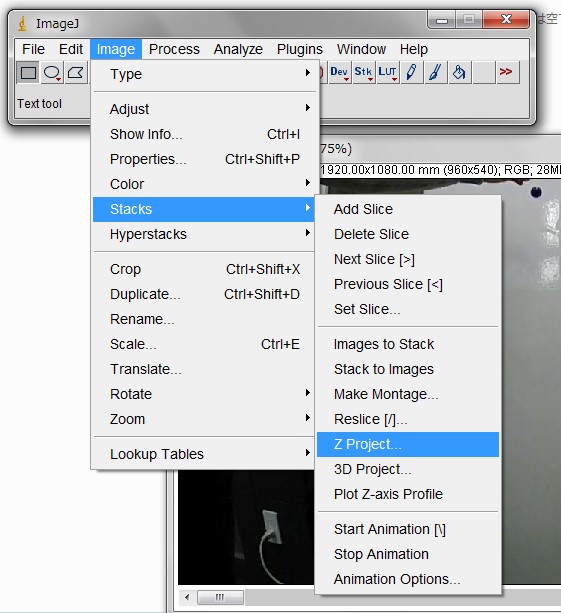The image size is (561, 613).
Task: Select Make Montage... entry
Action: point(408,394)
